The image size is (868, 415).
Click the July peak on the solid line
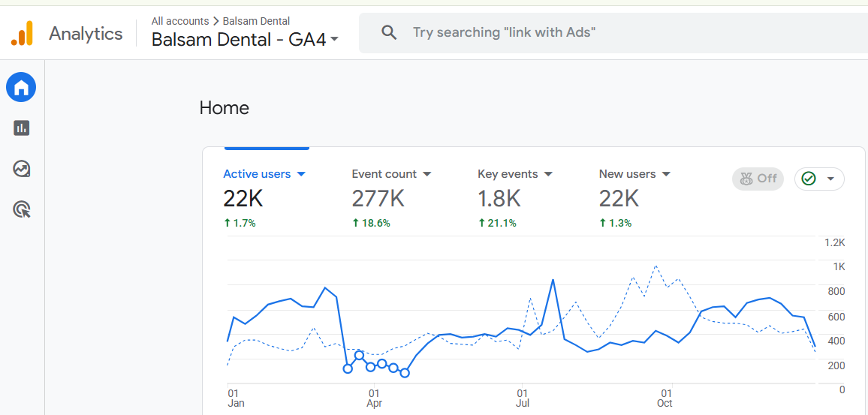coord(553,280)
